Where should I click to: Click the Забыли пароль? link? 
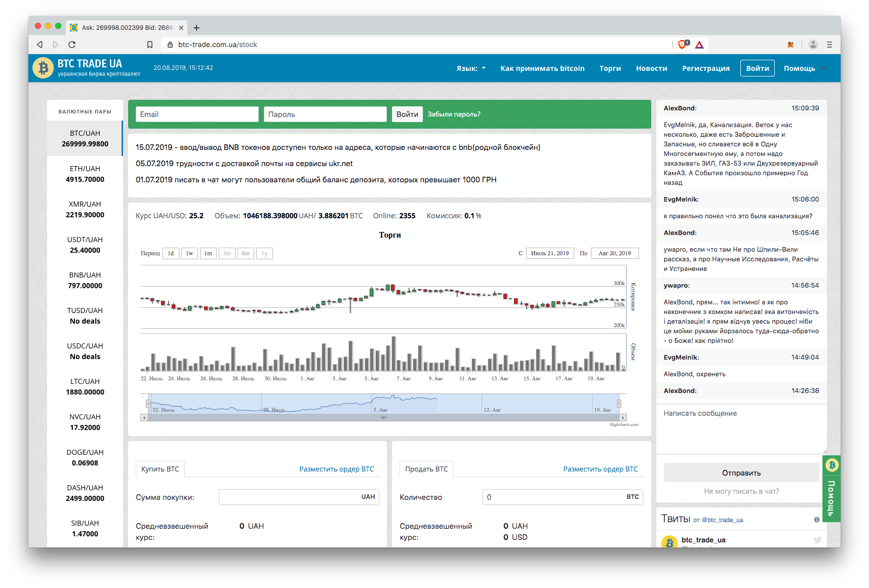(x=454, y=114)
